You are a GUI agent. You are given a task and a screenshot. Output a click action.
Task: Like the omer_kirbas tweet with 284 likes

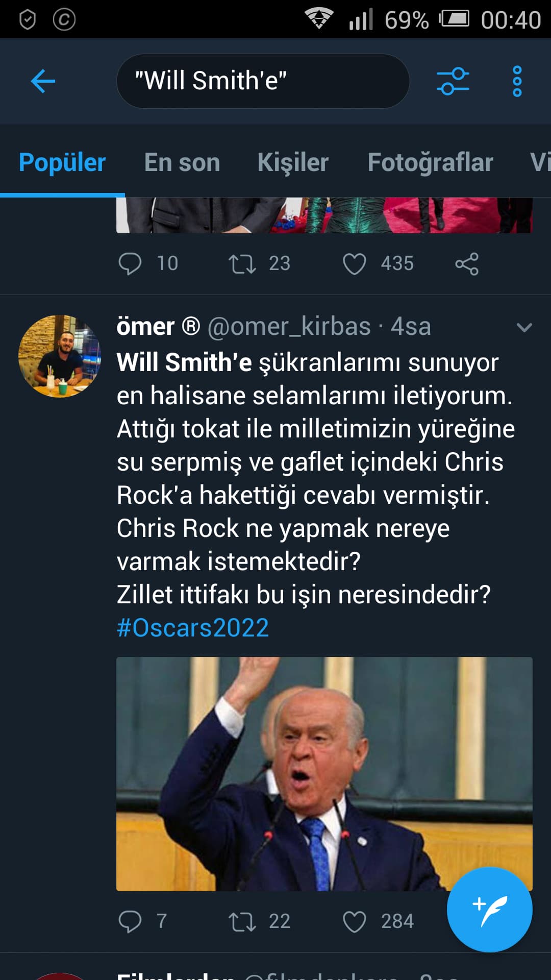[x=355, y=921]
